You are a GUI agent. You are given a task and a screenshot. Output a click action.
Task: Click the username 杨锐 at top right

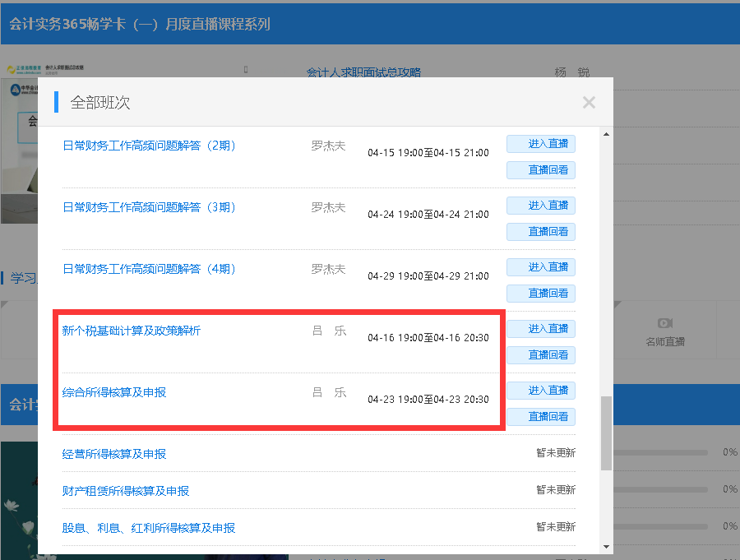pyautogui.click(x=571, y=72)
